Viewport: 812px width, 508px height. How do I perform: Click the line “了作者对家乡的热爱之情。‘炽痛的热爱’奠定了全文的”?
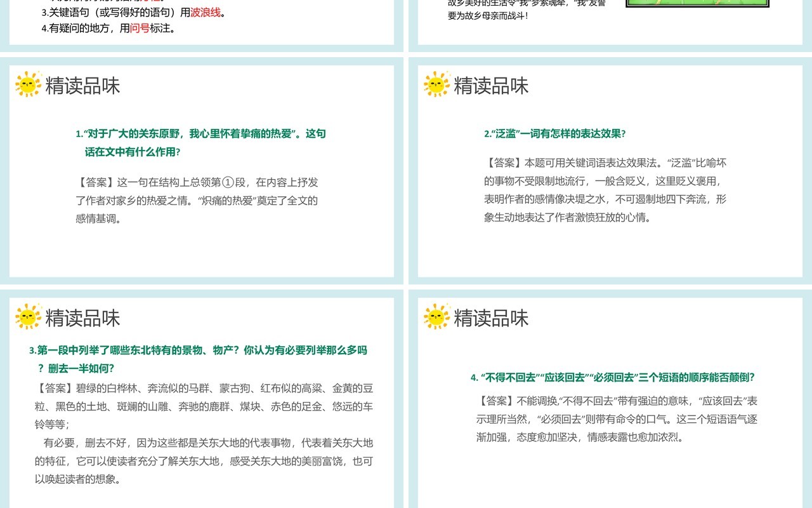click(197, 201)
